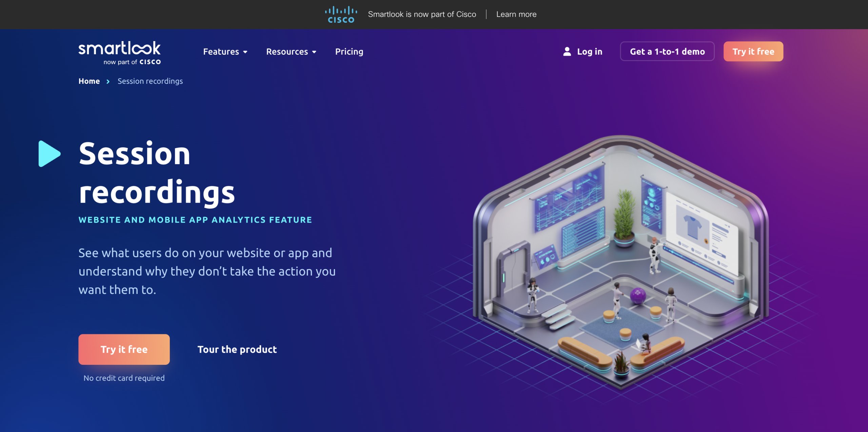Open the Features menu
This screenshot has width=868, height=432.
[221, 52]
